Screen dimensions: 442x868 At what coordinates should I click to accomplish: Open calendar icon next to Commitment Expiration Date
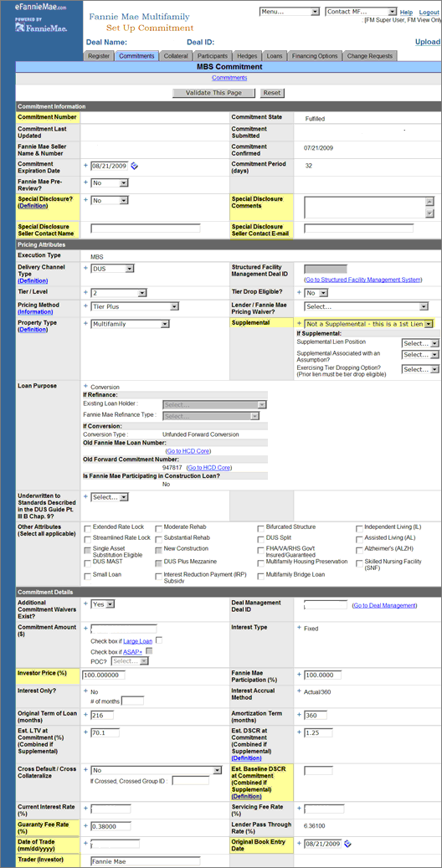pyautogui.click(x=134, y=166)
